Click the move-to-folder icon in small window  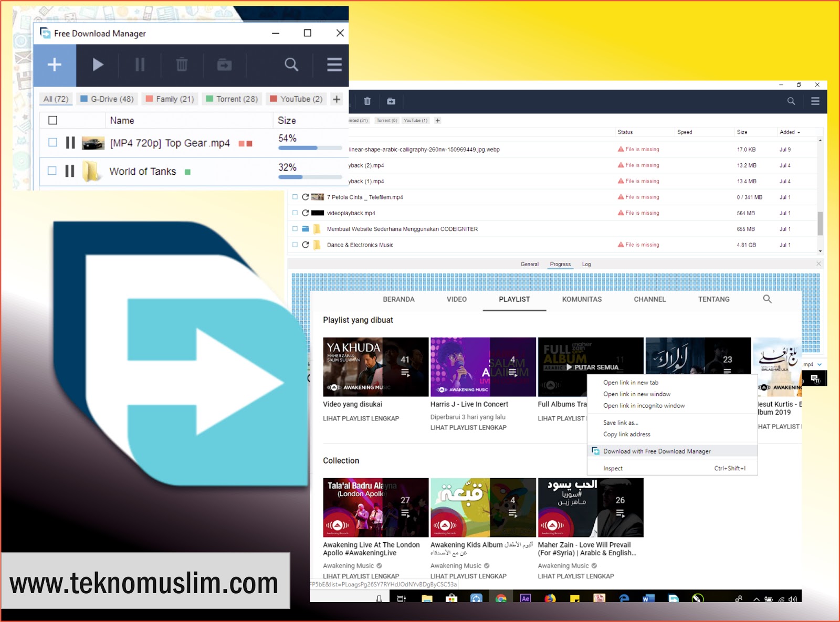[225, 65]
